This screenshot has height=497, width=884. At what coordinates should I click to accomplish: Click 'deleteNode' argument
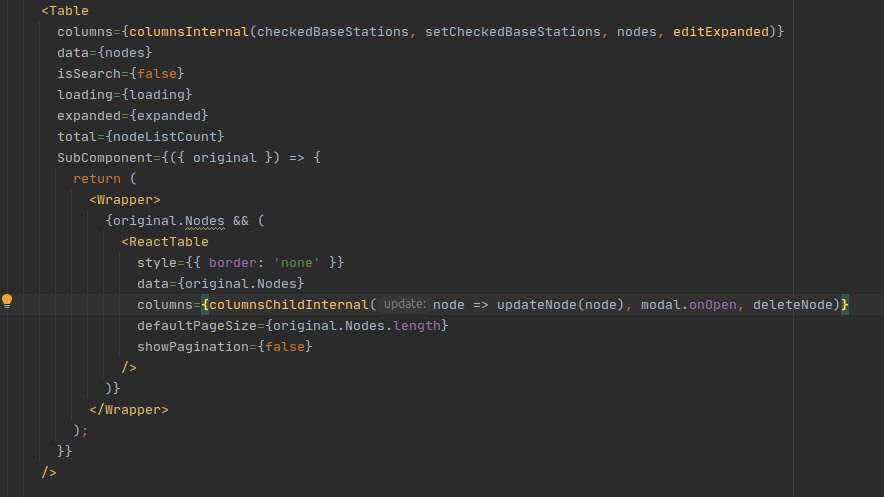coord(793,305)
